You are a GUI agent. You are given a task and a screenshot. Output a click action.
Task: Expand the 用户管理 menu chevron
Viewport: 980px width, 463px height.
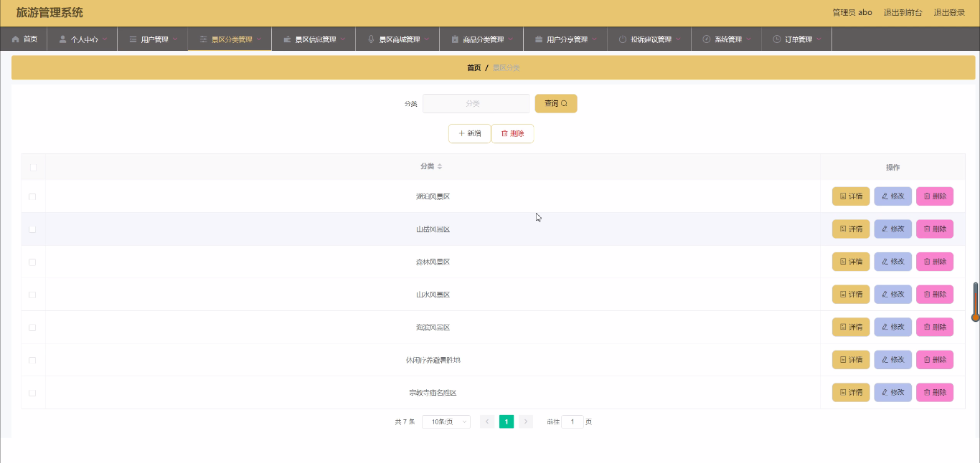tap(175, 39)
